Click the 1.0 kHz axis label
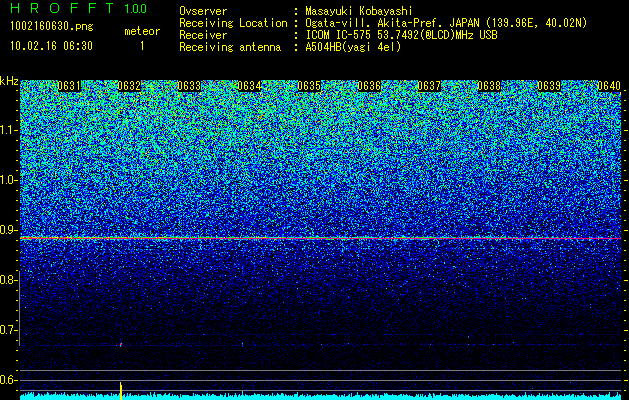 pyautogui.click(x=8, y=180)
